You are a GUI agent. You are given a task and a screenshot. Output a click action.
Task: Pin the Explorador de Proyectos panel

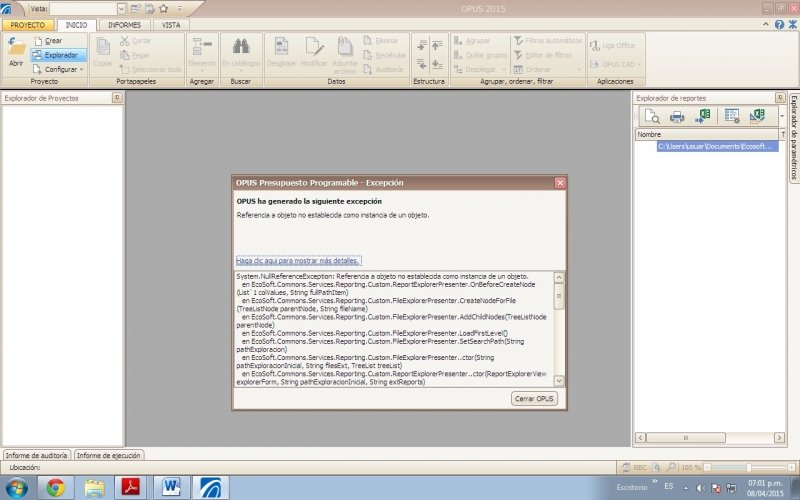117,98
